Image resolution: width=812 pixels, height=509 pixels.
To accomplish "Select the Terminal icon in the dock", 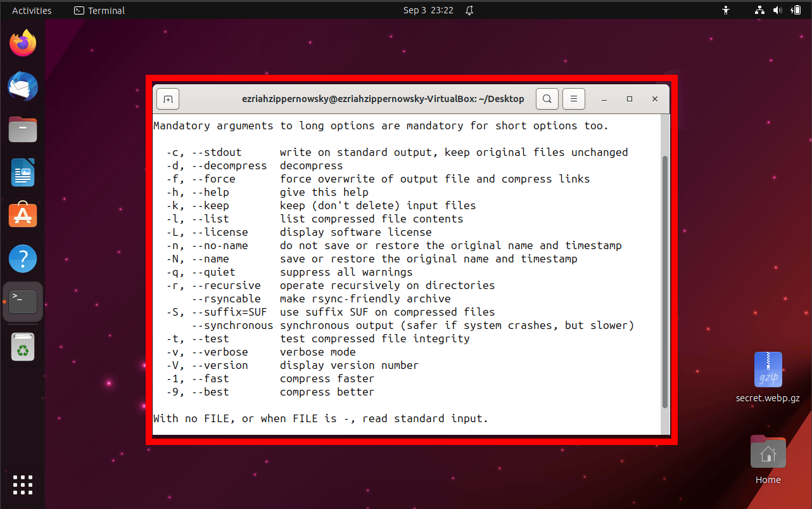I will 22,302.
